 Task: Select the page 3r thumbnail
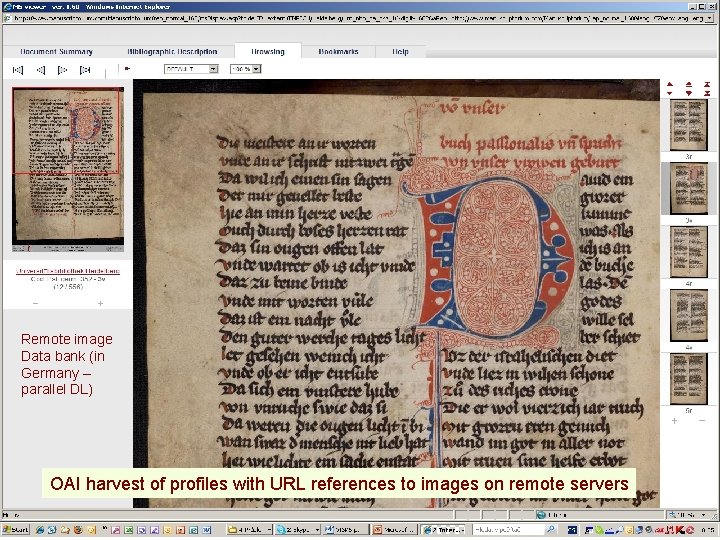(688, 125)
